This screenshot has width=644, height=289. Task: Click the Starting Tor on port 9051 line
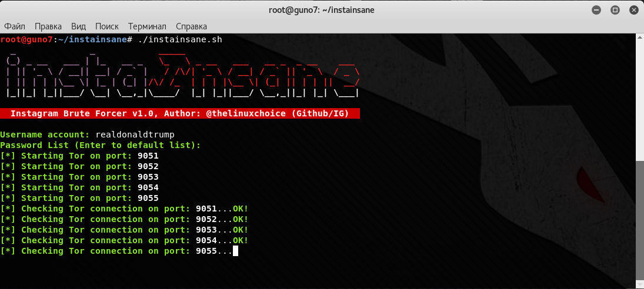point(79,156)
